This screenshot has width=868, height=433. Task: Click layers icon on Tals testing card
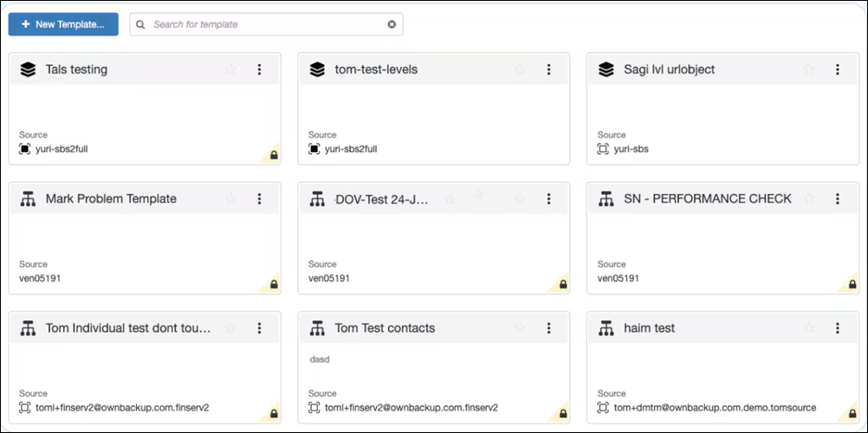pyautogui.click(x=28, y=70)
